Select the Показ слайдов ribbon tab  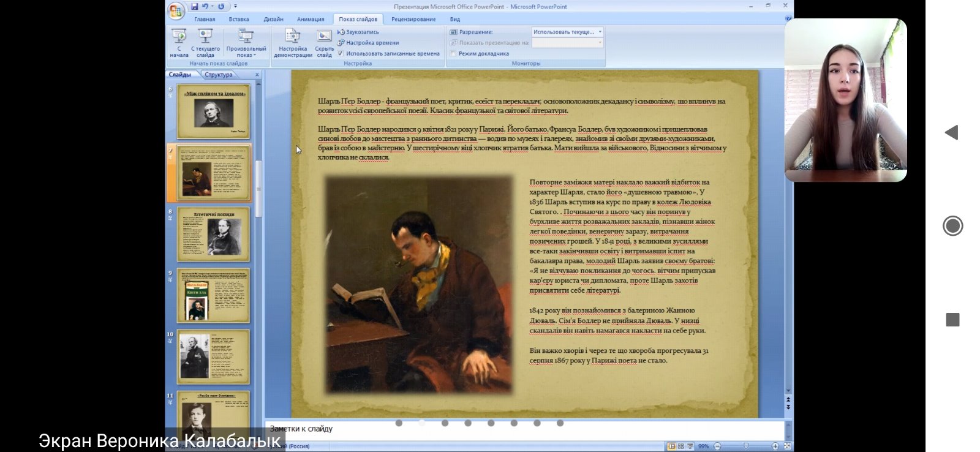pos(358,20)
